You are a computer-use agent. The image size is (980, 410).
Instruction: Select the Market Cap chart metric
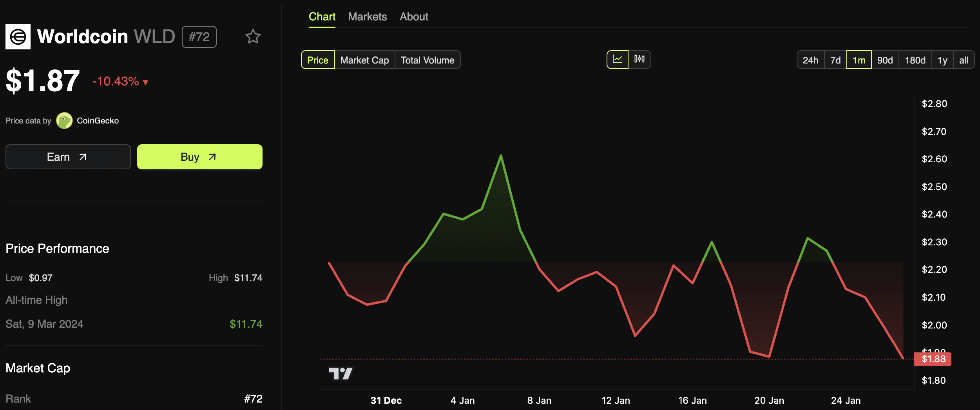tap(364, 60)
